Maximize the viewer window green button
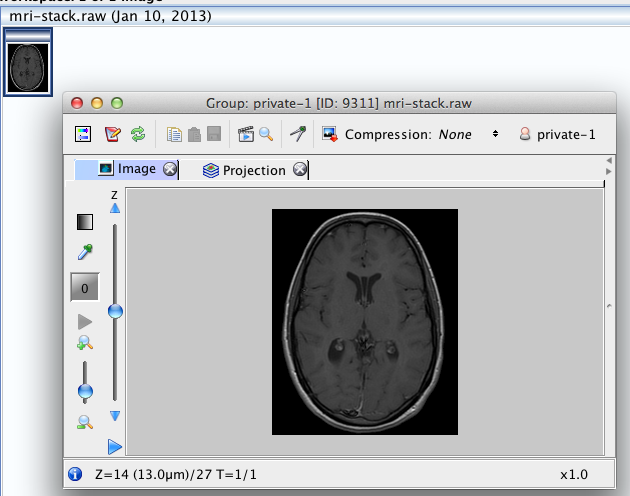630x496 pixels. [x=117, y=103]
